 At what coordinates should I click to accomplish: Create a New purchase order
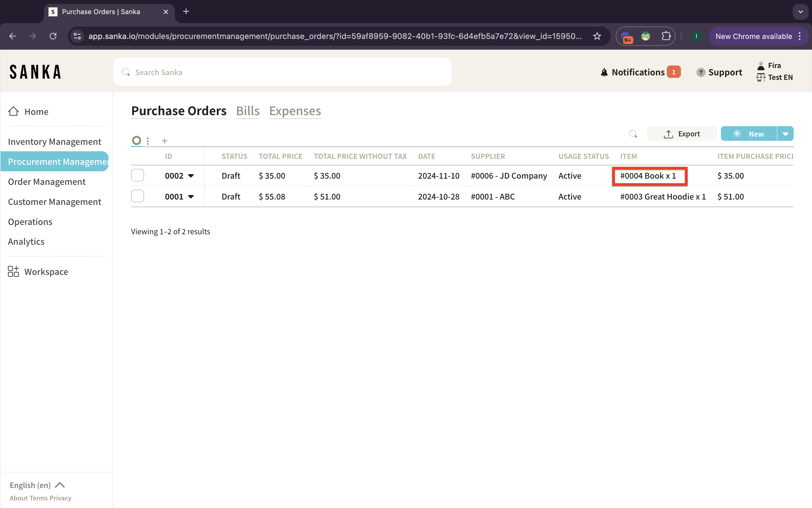pos(749,134)
